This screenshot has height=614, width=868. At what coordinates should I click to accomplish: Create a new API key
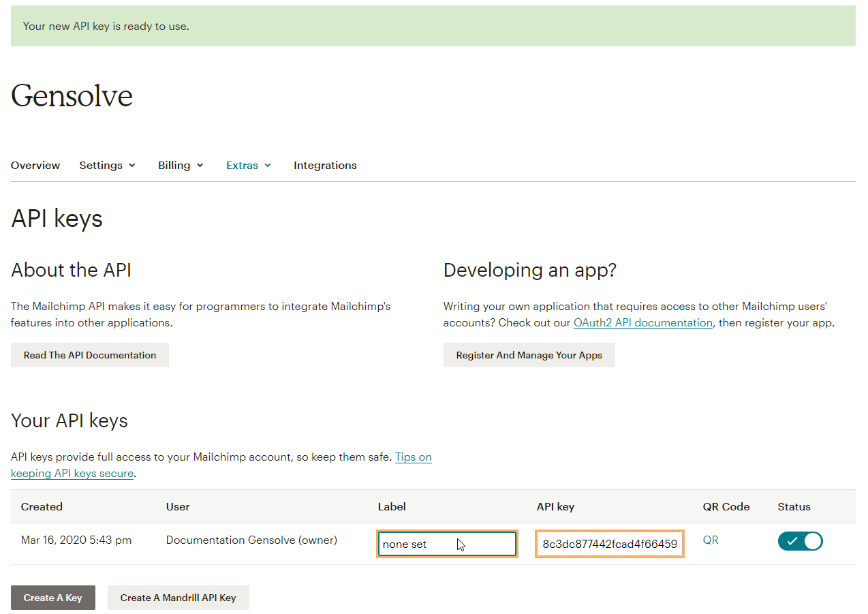click(52, 597)
